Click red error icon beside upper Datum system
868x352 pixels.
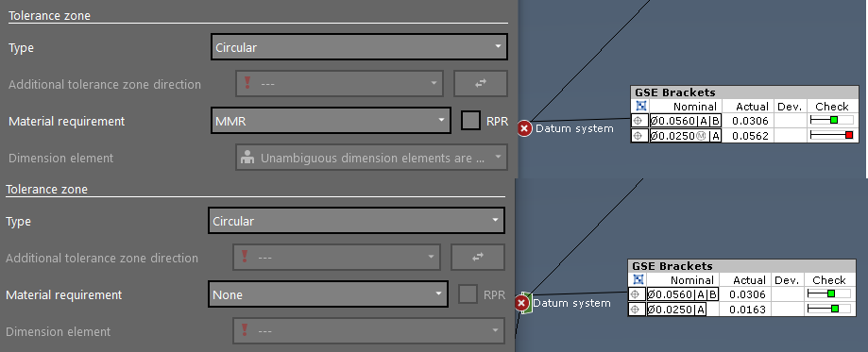tap(525, 128)
